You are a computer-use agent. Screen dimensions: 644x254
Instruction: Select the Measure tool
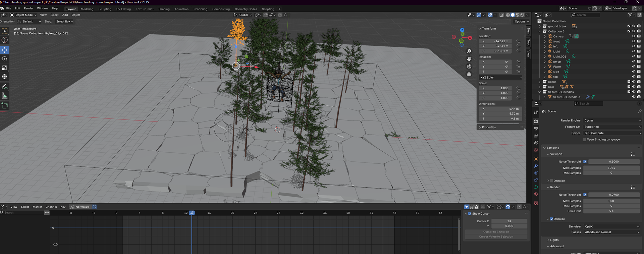pyautogui.click(x=5, y=96)
